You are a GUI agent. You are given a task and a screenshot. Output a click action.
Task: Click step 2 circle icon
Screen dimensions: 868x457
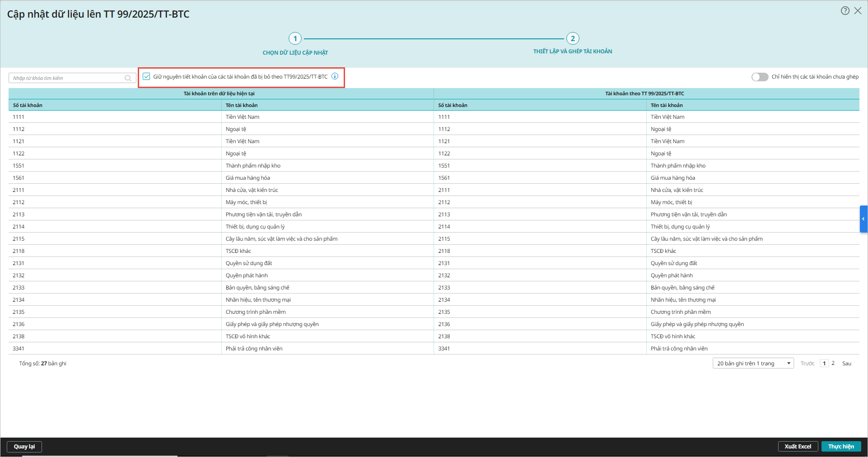[x=573, y=39]
